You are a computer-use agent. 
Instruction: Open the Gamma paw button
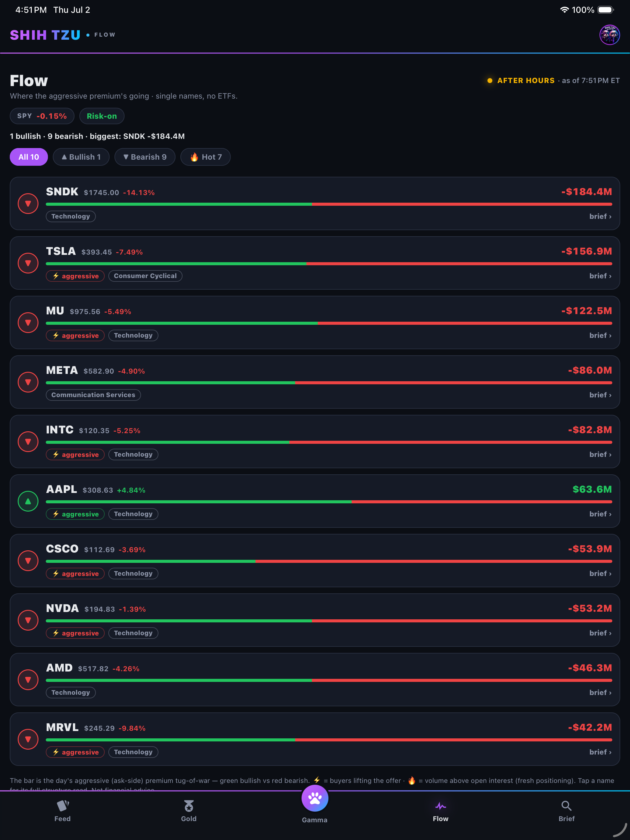[315, 798]
